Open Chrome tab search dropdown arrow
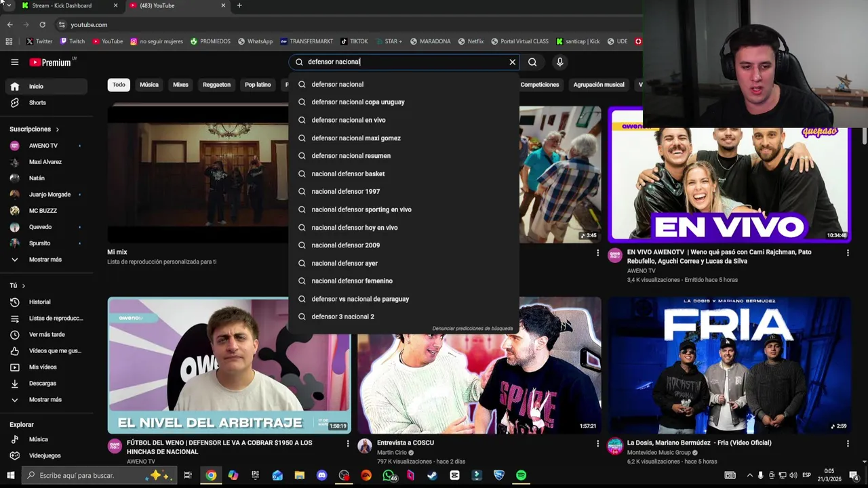Image resolution: width=868 pixels, height=488 pixels. [x=8, y=5]
